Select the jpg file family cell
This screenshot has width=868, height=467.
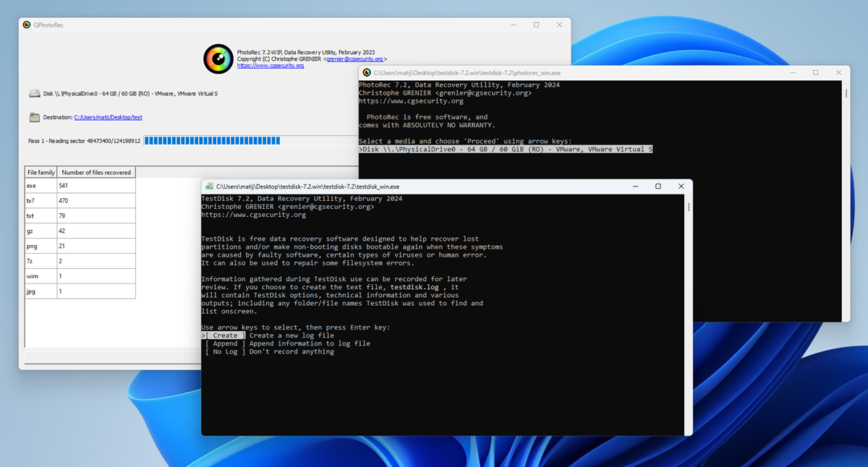(x=41, y=291)
